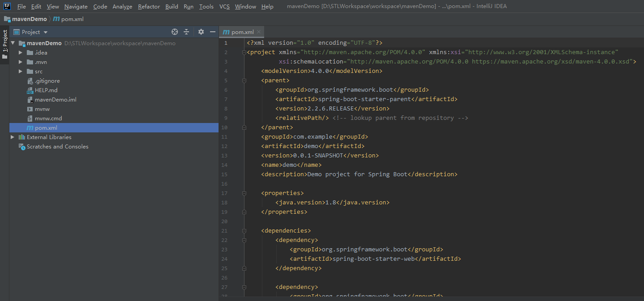Toggle the 1: Project side tool window button
Image resolution: width=644 pixels, height=301 pixels.
(x=5, y=45)
